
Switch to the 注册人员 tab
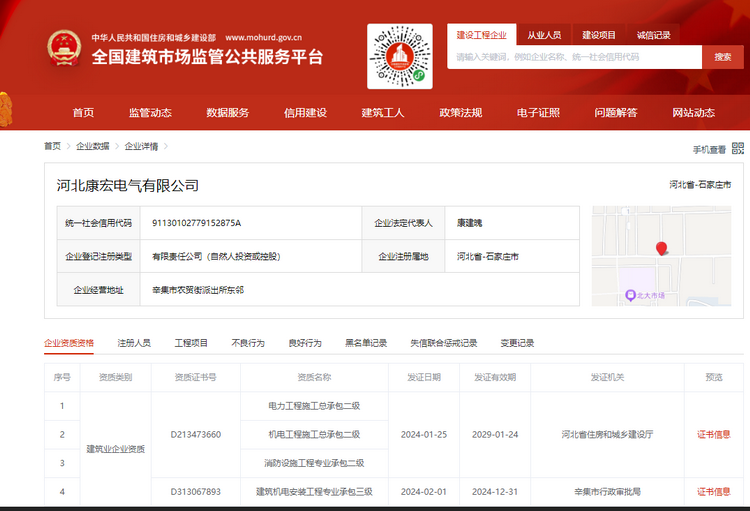[x=134, y=343]
